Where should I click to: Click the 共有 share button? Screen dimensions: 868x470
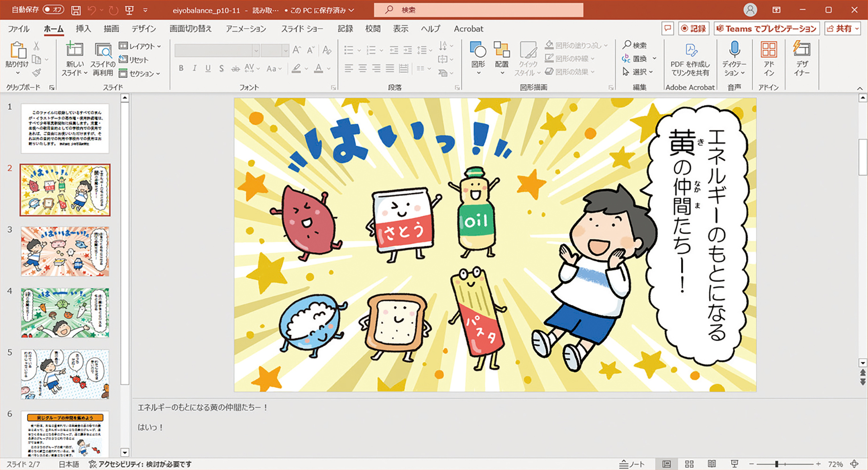tap(842, 29)
